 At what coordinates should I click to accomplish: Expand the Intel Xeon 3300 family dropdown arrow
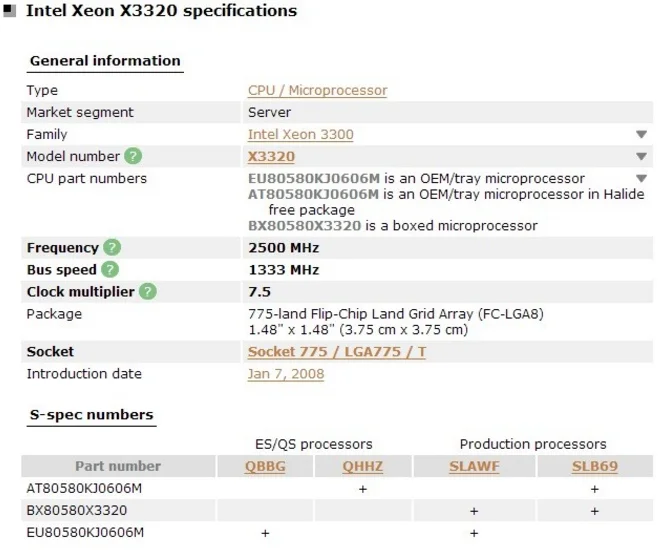click(x=641, y=135)
